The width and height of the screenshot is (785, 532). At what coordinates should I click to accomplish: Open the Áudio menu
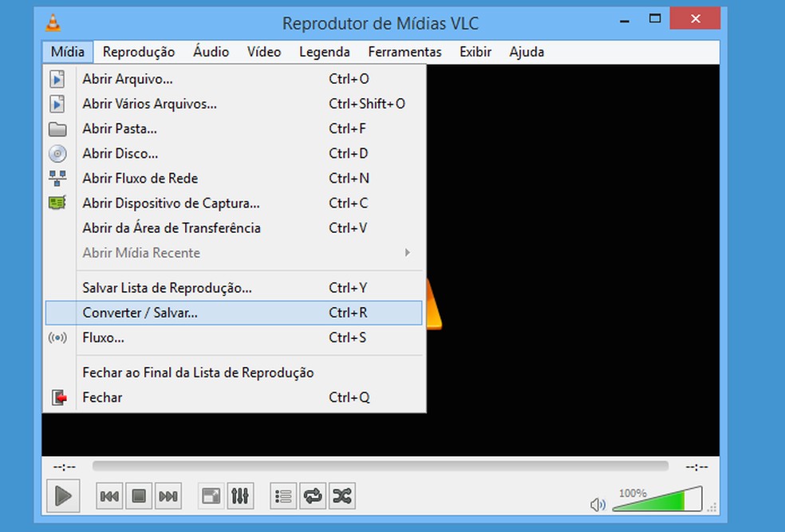[211, 52]
